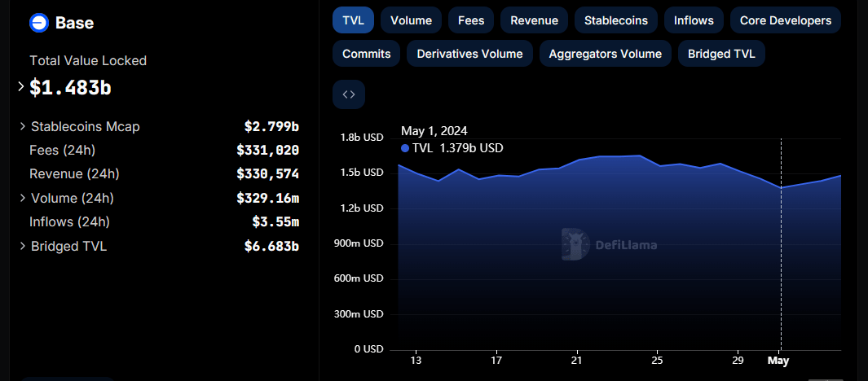Click the embed code brackets icon
Image resolution: width=868 pixels, height=381 pixels.
click(349, 94)
